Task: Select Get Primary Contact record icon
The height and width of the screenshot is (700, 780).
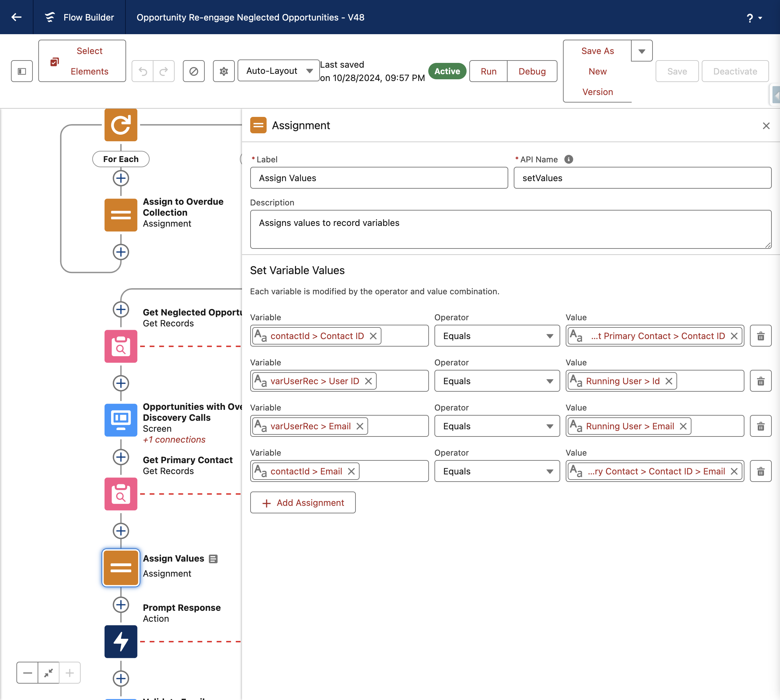Action: [x=121, y=494]
